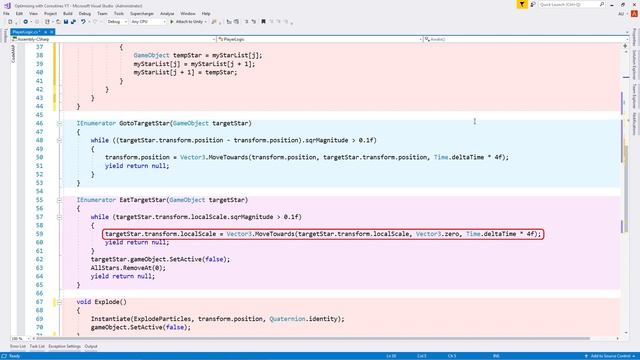
Task: Click the orange user account avatar
Action: click(634, 13)
